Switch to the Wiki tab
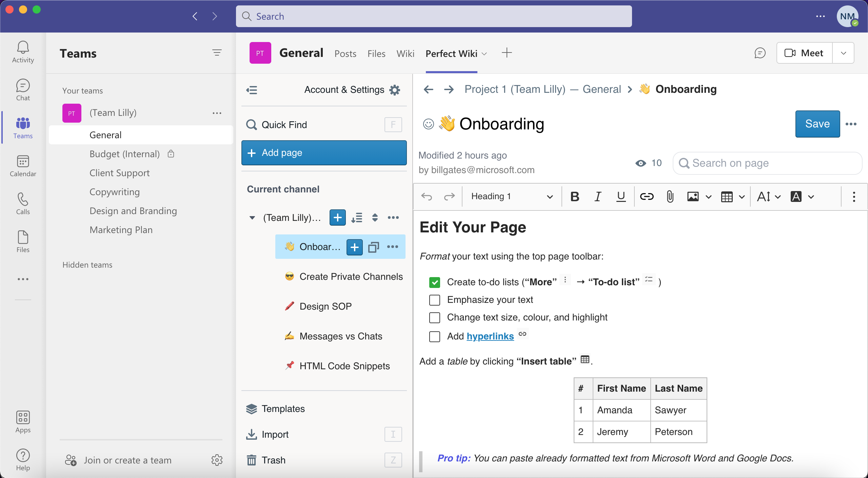 pos(406,54)
